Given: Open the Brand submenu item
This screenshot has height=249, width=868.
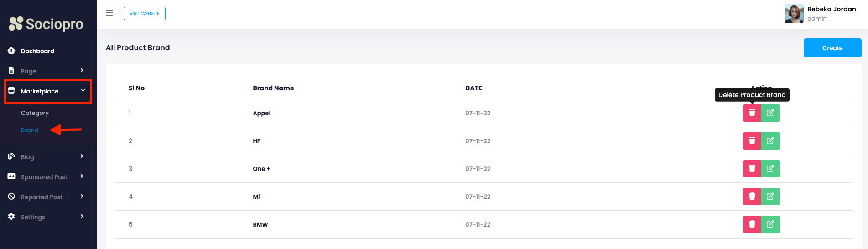Looking at the screenshot, I should tap(30, 130).
